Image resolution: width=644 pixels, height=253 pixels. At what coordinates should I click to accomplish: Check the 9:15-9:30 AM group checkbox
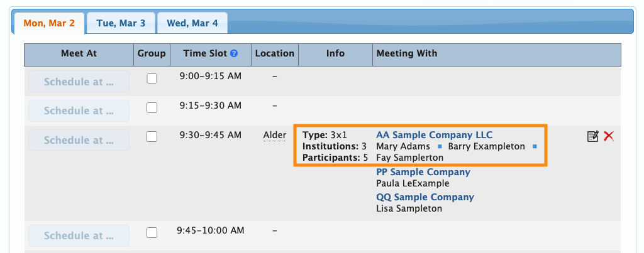click(152, 108)
